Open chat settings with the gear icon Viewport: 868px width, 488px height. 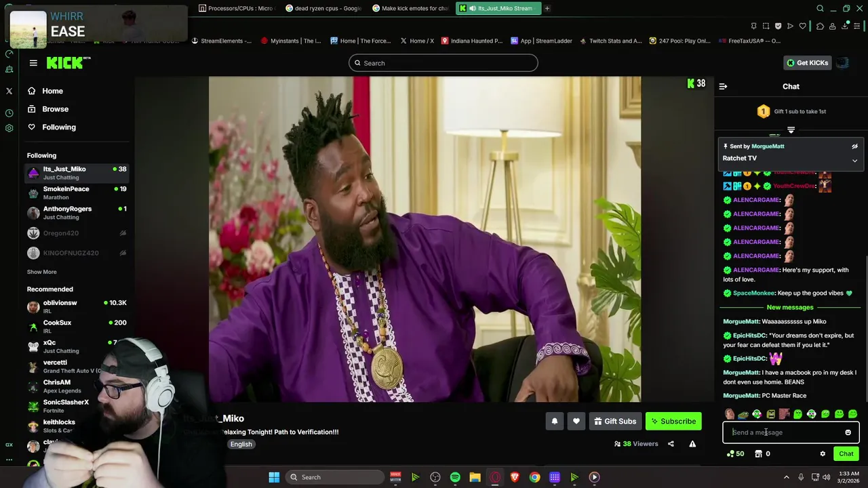click(823, 454)
